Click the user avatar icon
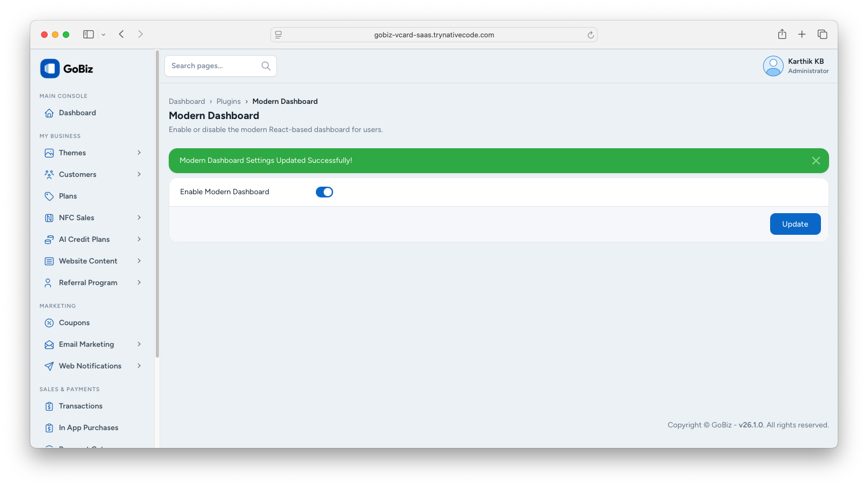The height and width of the screenshot is (488, 868). 773,66
